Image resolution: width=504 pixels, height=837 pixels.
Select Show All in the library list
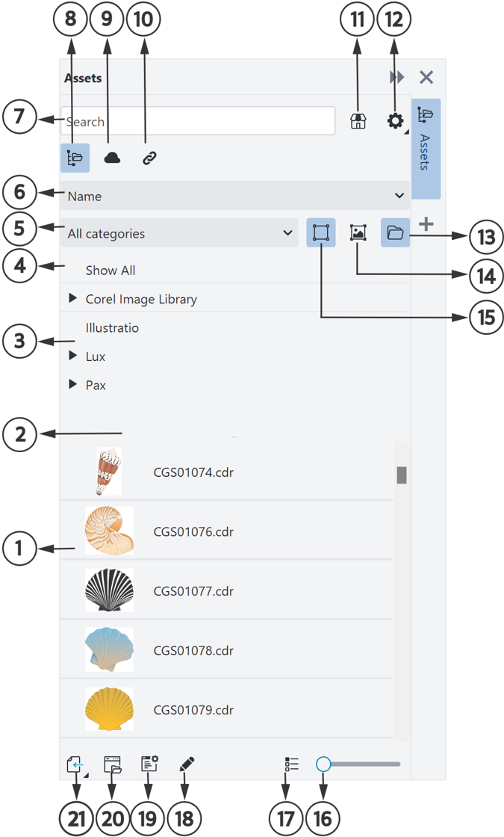pyautogui.click(x=111, y=271)
